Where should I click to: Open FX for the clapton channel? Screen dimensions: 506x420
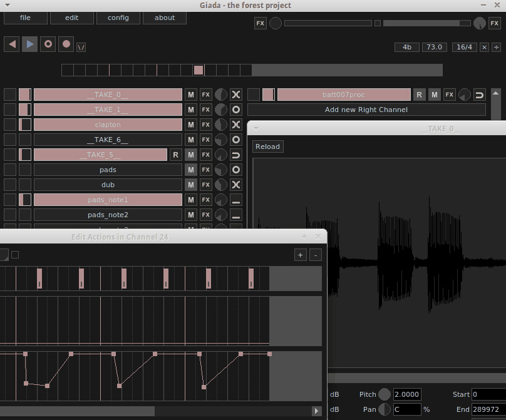(x=205, y=125)
